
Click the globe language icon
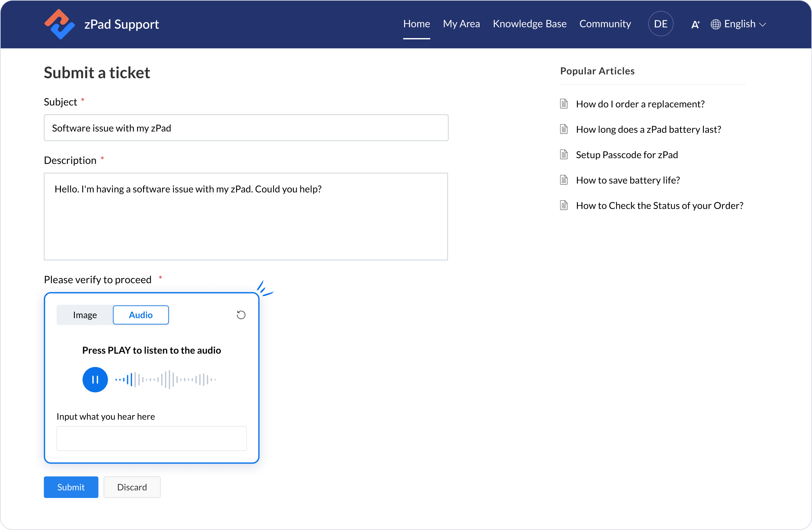click(716, 24)
